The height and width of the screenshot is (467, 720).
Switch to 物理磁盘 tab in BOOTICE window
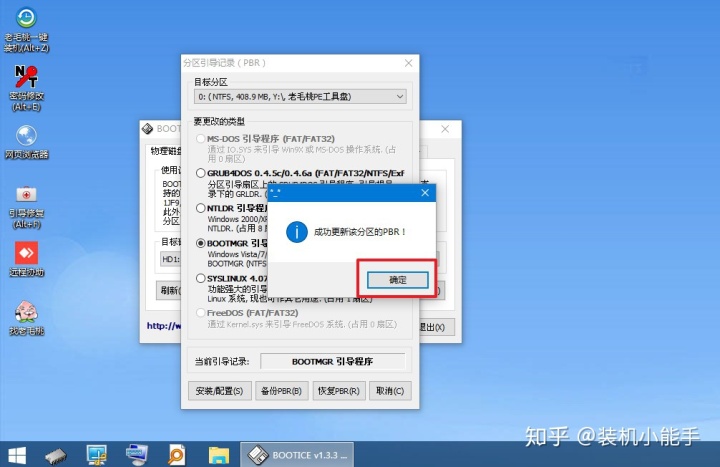point(166,151)
